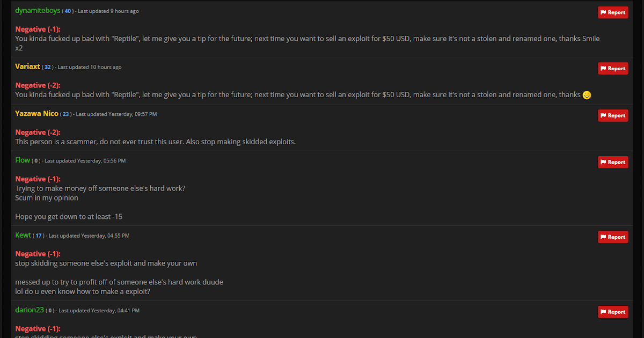The width and height of the screenshot is (644, 338).
Task: Report darion23's reputation comment
Action: [613, 312]
